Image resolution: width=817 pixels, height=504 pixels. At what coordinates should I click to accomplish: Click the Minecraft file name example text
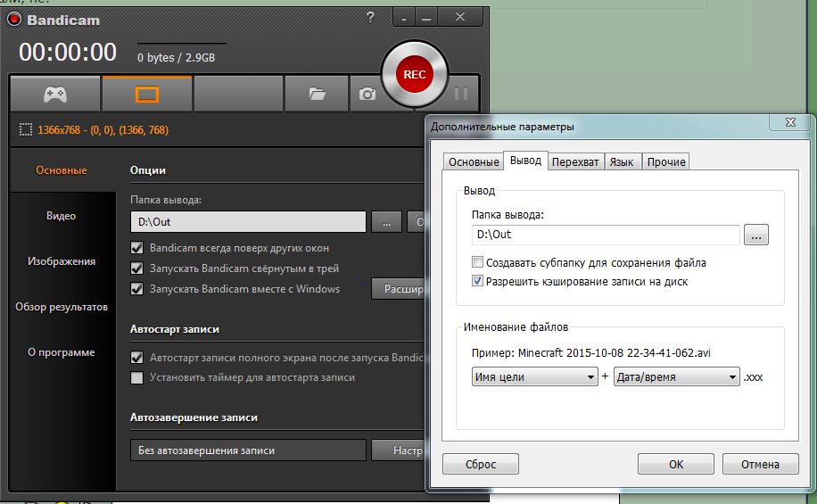click(x=590, y=353)
